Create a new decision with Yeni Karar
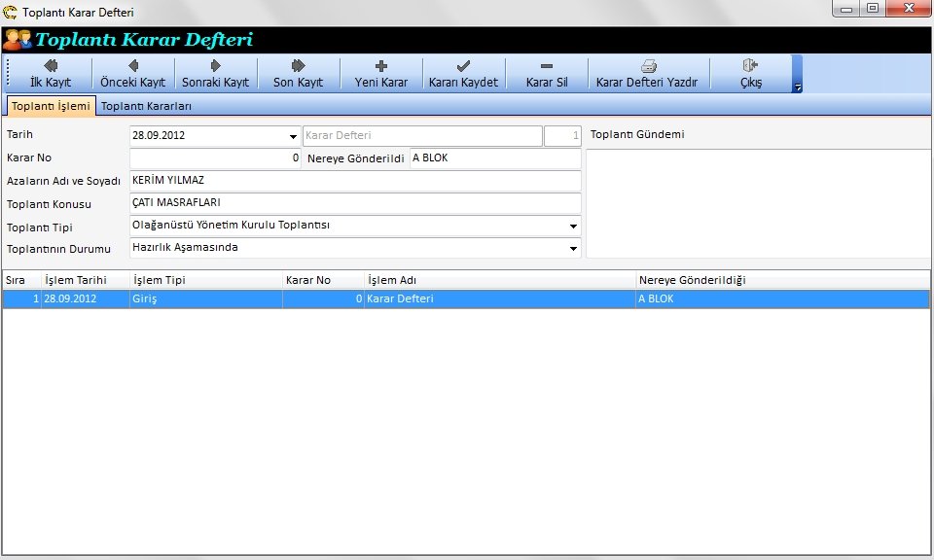This screenshot has height=560, width=934. click(380, 74)
